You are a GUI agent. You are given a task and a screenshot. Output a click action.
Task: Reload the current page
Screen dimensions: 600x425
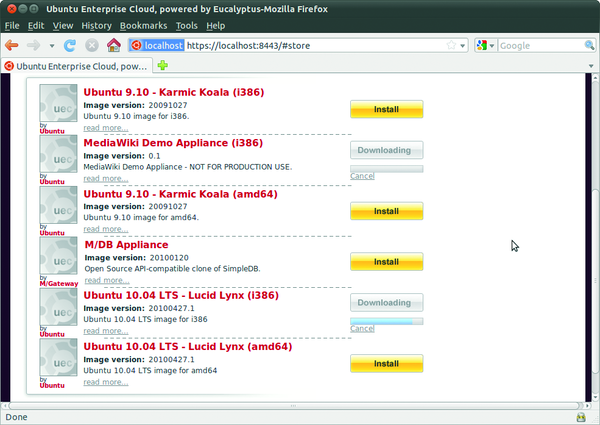point(70,46)
